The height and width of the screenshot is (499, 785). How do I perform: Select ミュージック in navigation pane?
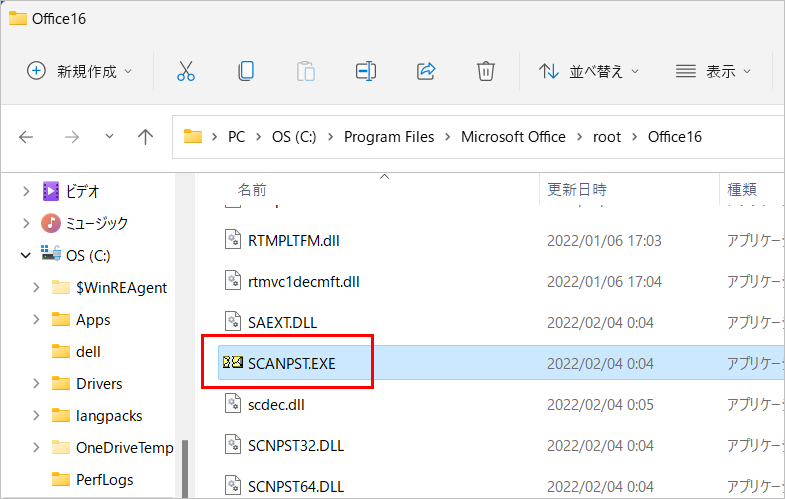(97, 223)
